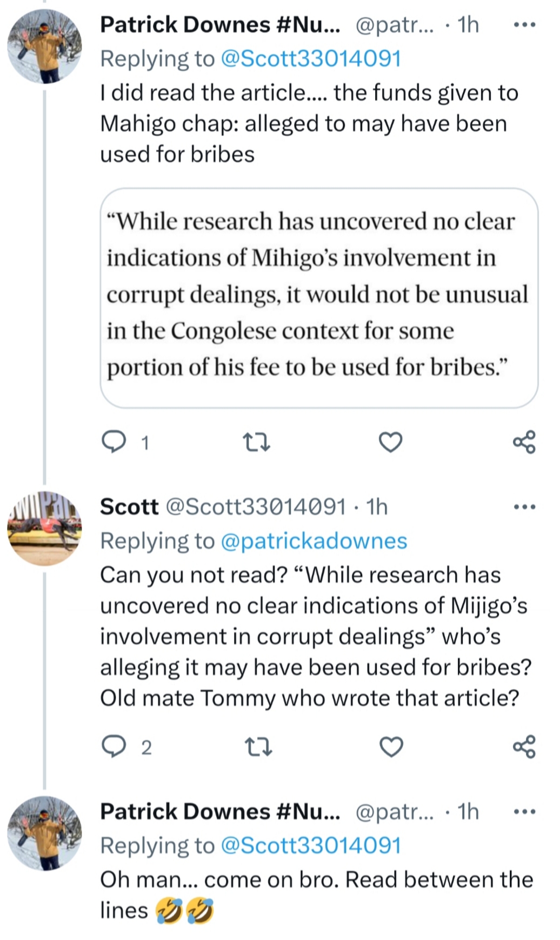The width and height of the screenshot is (560, 940).
Task: Share Patrick's first tweet with article quote
Action: 524,443
